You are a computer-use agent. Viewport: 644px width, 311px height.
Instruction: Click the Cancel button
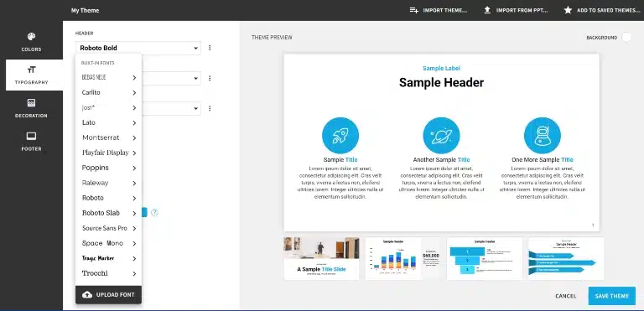pos(565,296)
